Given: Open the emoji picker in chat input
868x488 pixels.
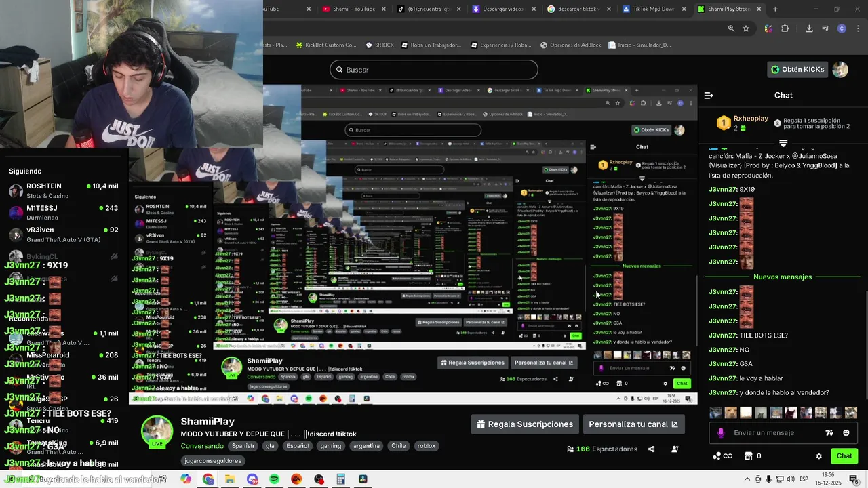Looking at the screenshot, I should coord(846,433).
